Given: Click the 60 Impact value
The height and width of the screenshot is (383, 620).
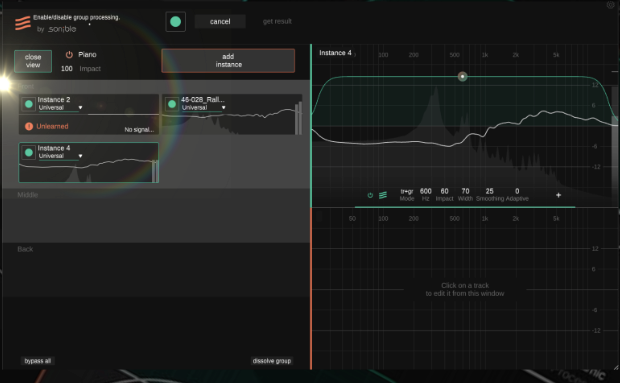Looking at the screenshot, I should point(444,191).
